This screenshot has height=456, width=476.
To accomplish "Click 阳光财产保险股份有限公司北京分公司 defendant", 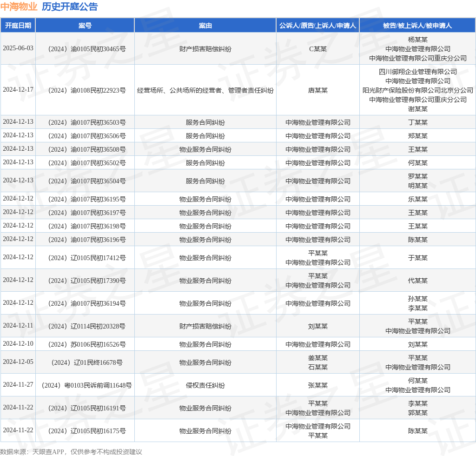I will click(418, 90).
